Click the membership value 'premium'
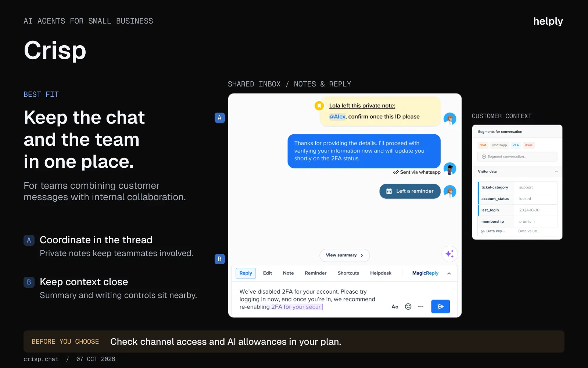This screenshot has height=368, width=588. pos(527,222)
